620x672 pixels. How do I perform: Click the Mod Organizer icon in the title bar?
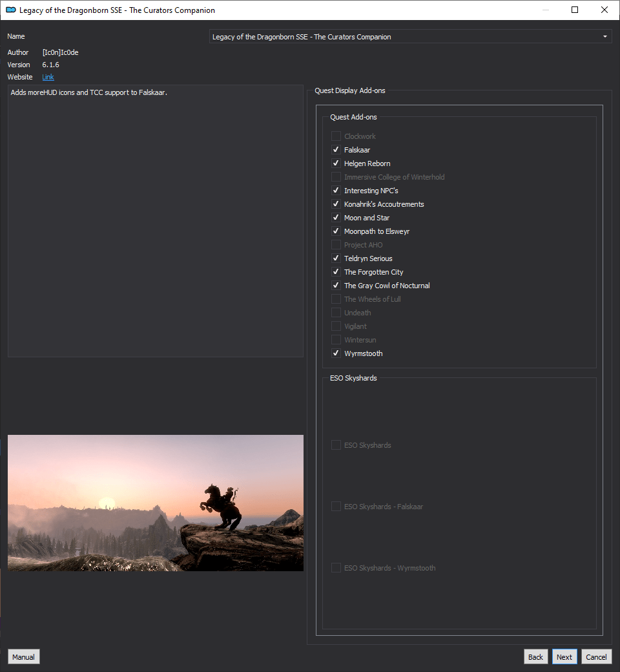click(11, 10)
